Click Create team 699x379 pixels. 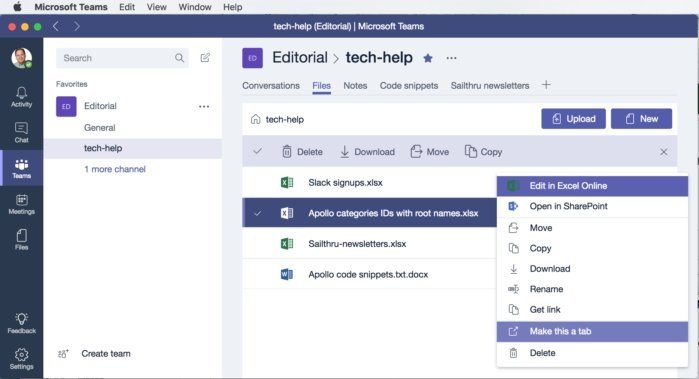(106, 354)
